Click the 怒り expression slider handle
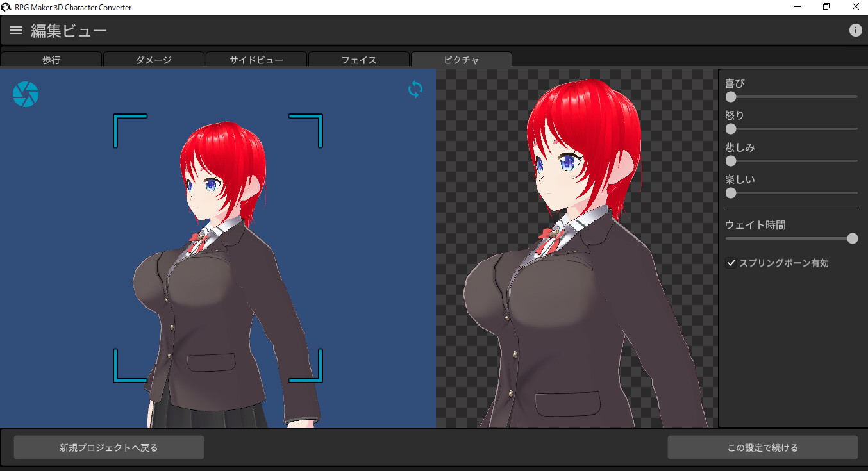This screenshot has height=471, width=868. pyautogui.click(x=730, y=129)
